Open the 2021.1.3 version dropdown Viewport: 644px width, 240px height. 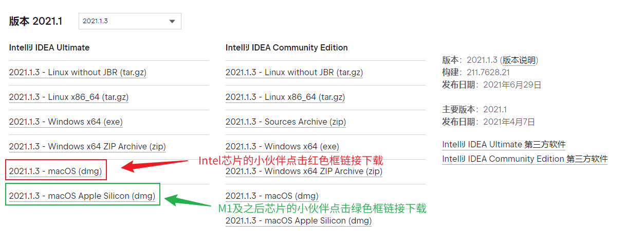click(x=130, y=21)
